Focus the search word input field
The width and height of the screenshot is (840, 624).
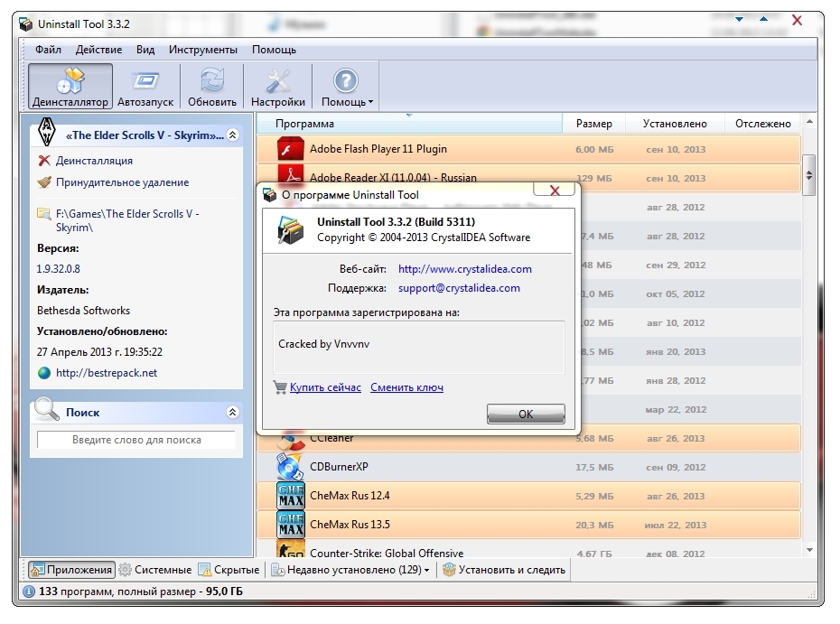[136, 440]
